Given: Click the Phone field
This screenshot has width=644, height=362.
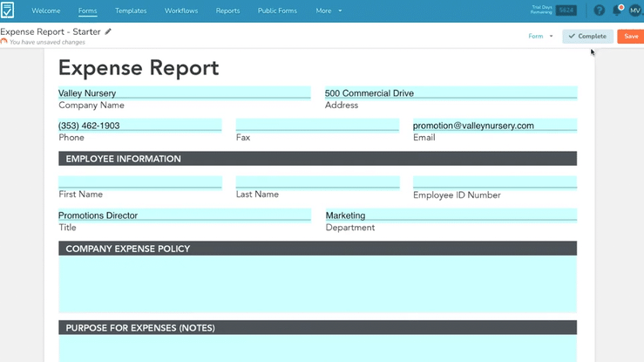Looking at the screenshot, I should tap(140, 126).
